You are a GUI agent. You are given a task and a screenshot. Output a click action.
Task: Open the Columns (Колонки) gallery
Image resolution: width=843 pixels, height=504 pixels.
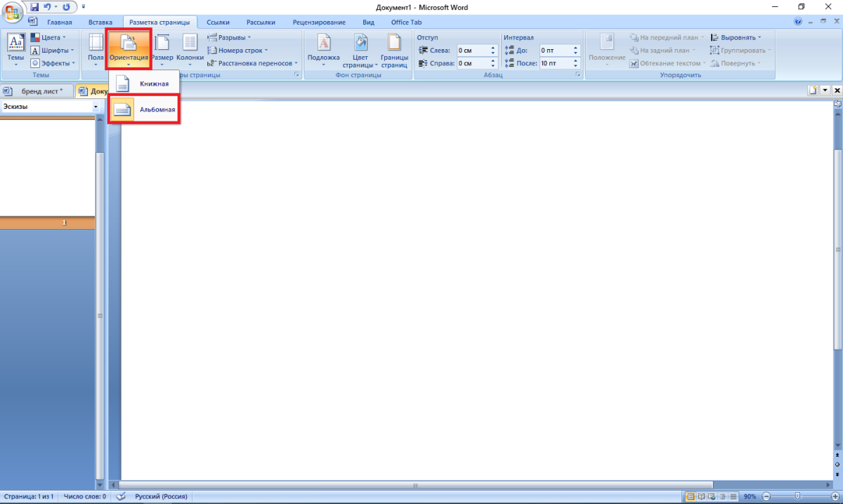click(190, 51)
